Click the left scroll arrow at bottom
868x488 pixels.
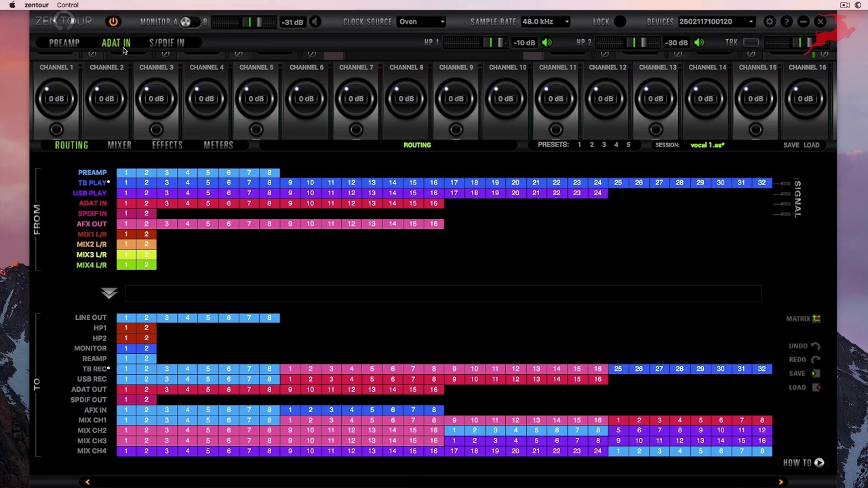coord(87,482)
